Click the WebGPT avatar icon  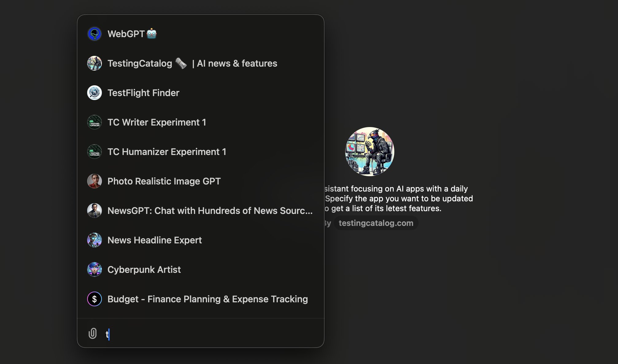(x=95, y=34)
